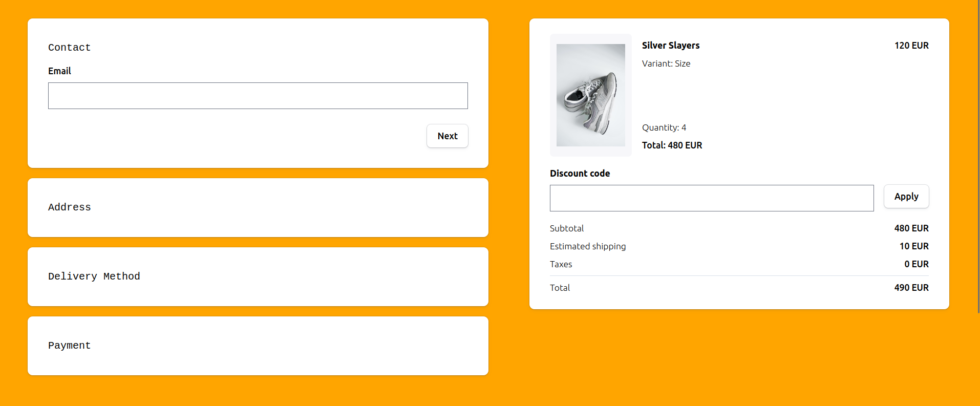
Task: Click the Quantity: 4 text
Action: click(664, 127)
